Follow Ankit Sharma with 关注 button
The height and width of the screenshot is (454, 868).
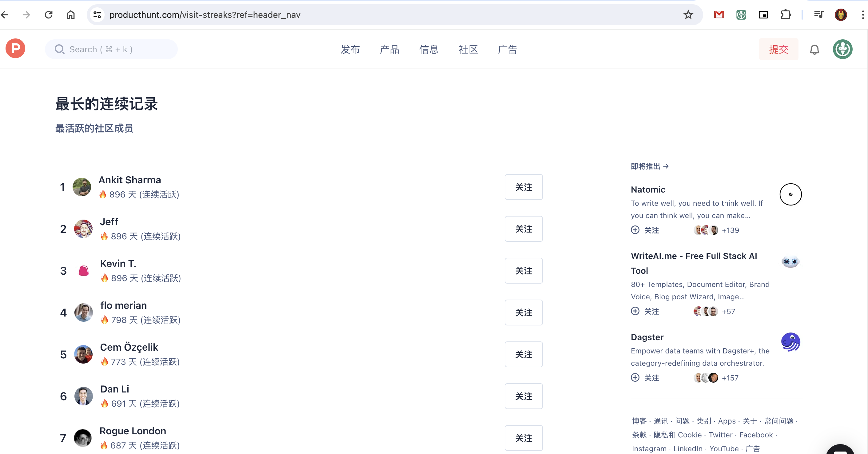point(524,187)
